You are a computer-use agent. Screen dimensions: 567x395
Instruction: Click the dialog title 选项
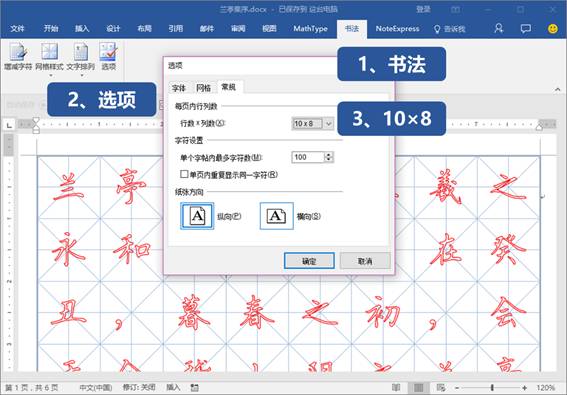175,65
